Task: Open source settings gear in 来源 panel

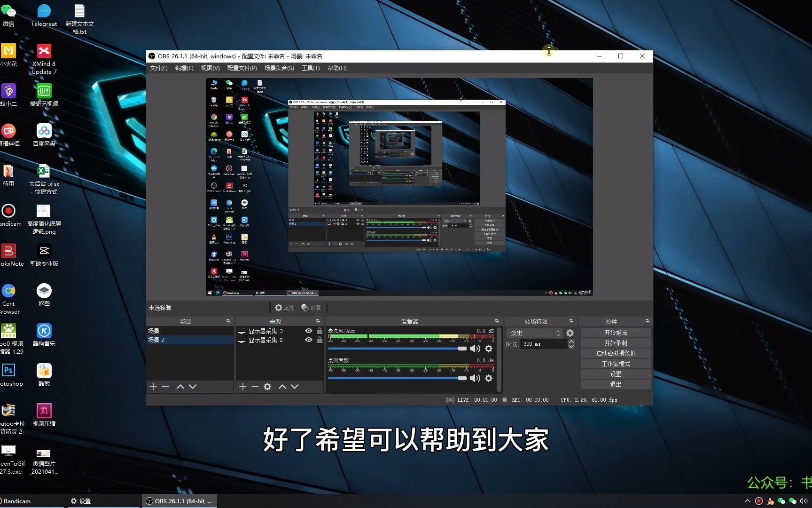Action: pyautogui.click(x=267, y=386)
